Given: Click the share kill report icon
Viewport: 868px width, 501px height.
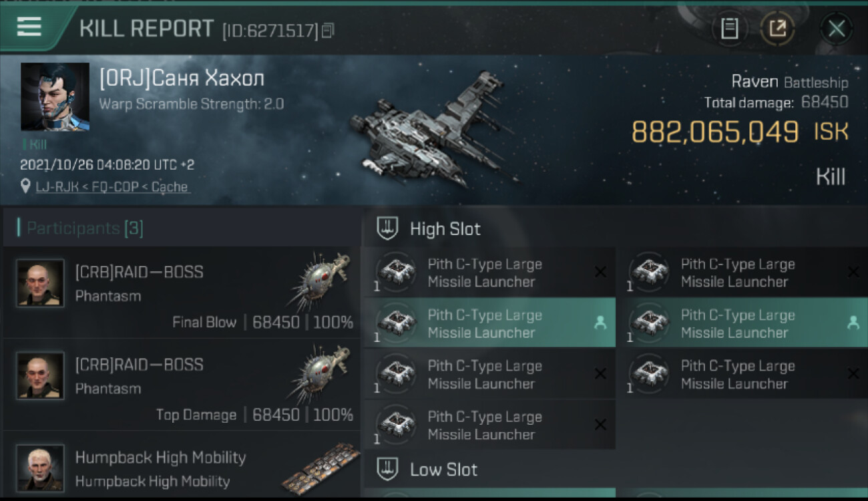Looking at the screenshot, I should [778, 29].
